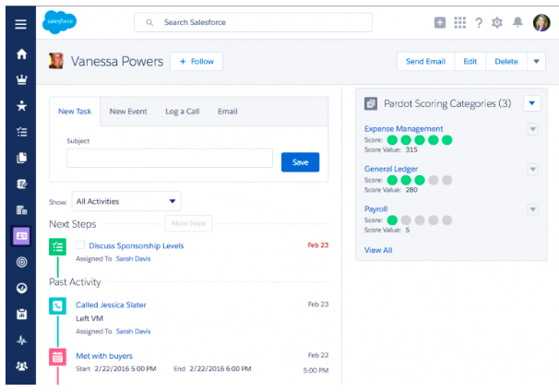
Task: Open the crown icon in sidebar
Action: [x=21, y=80]
